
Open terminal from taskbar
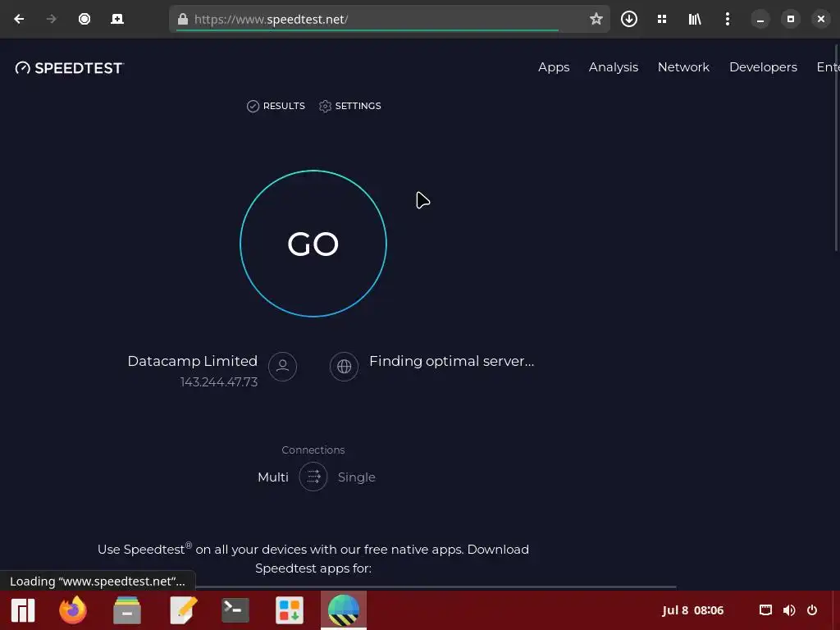tap(235, 610)
